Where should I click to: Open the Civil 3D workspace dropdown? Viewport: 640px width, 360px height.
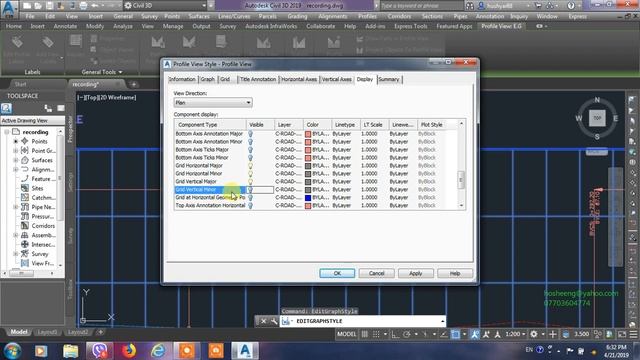pos(165,6)
